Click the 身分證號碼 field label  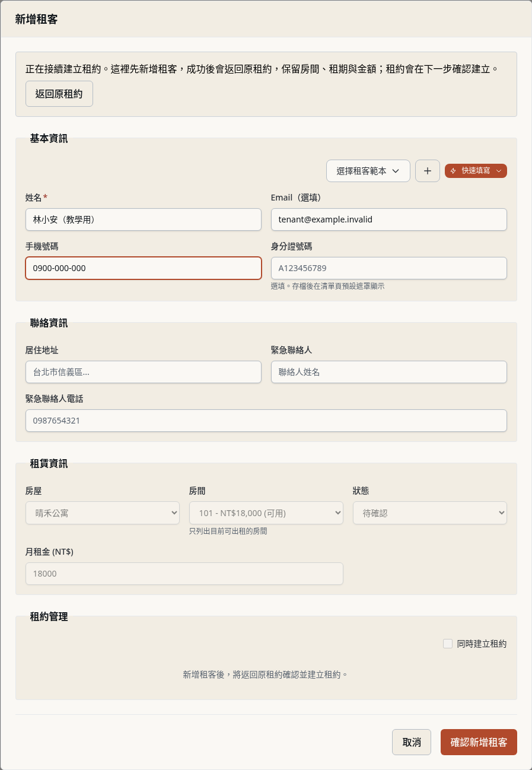[292, 246]
